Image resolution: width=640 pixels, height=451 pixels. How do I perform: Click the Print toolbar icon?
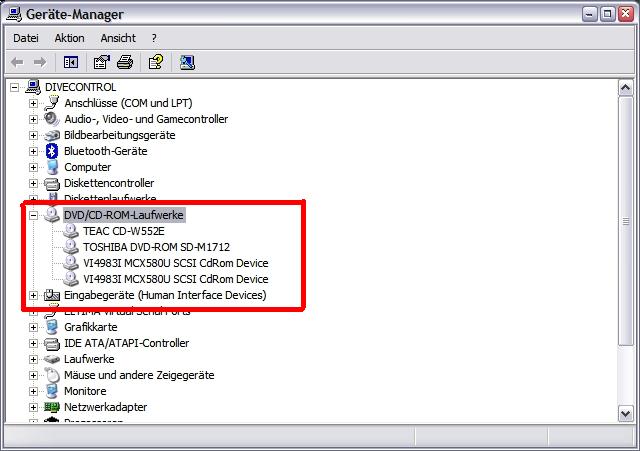pos(125,62)
